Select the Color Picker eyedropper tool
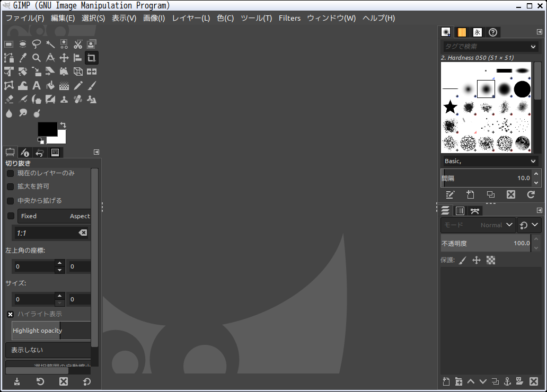 click(x=23, y=58)
